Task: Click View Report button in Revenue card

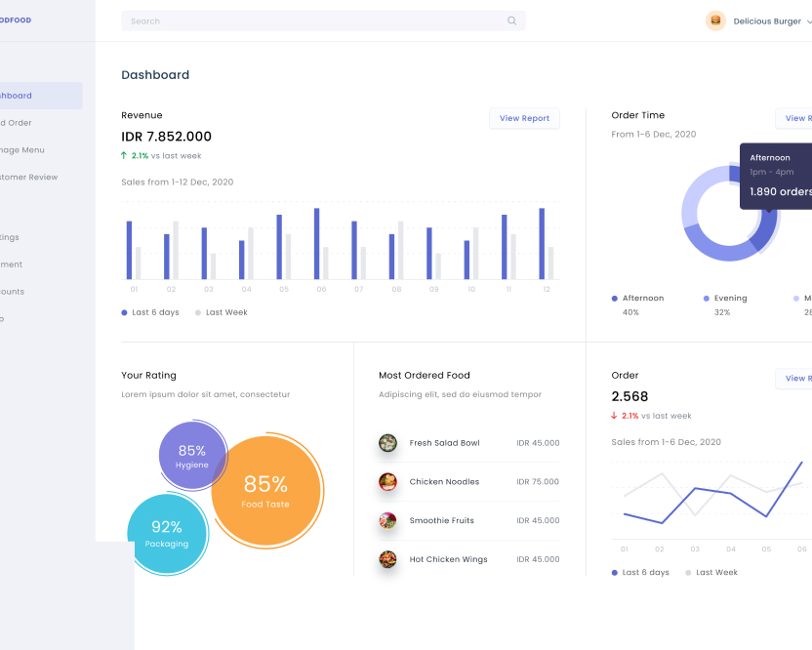Action: [x=524, y=118]
